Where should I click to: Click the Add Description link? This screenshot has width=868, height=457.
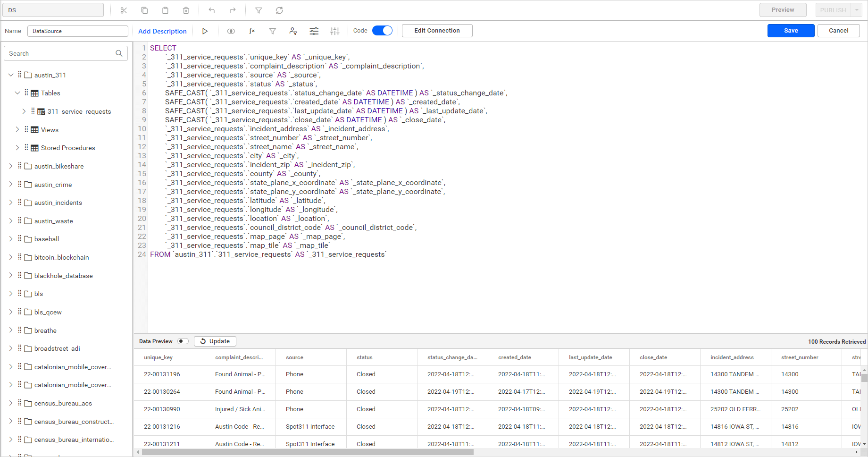pos(162,31)
